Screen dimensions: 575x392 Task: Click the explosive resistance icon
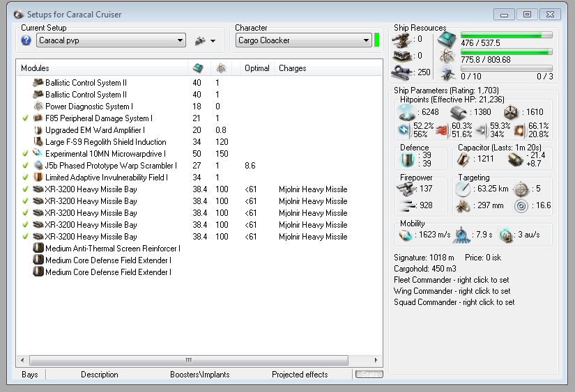click(519, 130)
